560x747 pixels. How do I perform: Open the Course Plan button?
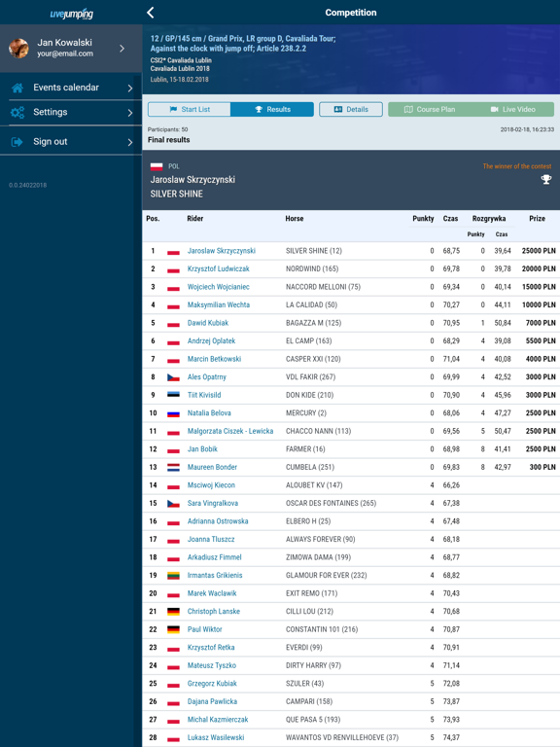pyautogui.click(x=430, y=109)
